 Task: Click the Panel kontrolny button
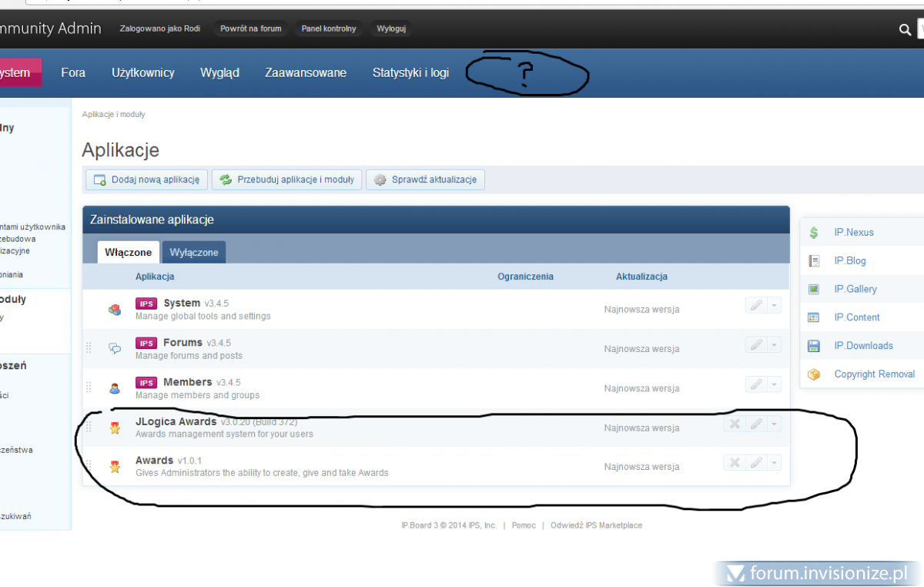coord(329,29)
